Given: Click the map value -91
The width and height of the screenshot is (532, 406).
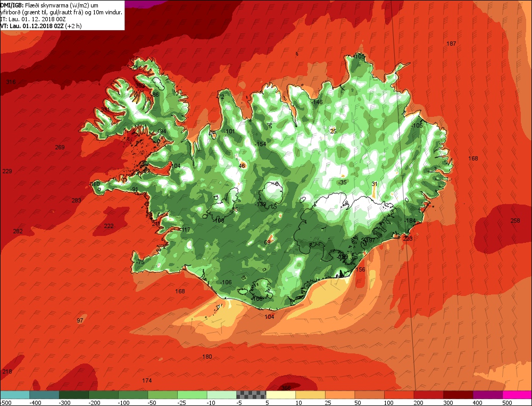Looking at the screenshot, I should pyautogui.click(x=135, y=189).
